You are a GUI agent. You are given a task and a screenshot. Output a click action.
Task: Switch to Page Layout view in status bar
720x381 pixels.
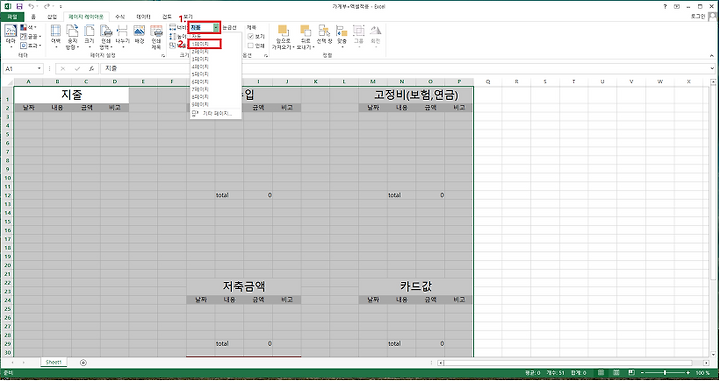click(616, 373)
